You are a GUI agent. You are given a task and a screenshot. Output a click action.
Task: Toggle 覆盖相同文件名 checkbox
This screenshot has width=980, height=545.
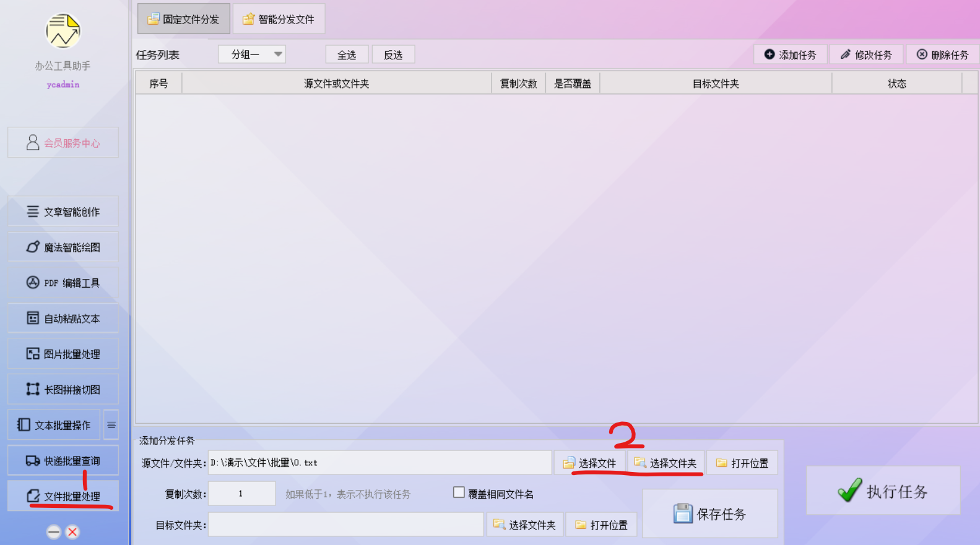459,492
